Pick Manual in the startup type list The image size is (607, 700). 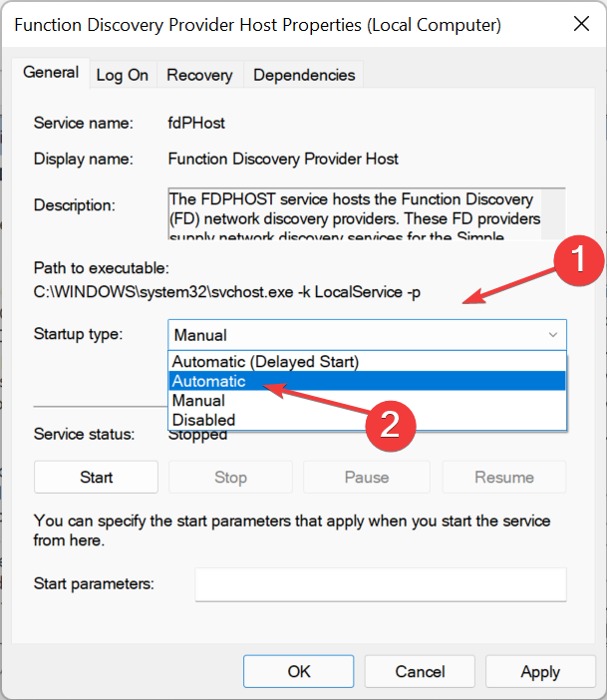(199, 400)
